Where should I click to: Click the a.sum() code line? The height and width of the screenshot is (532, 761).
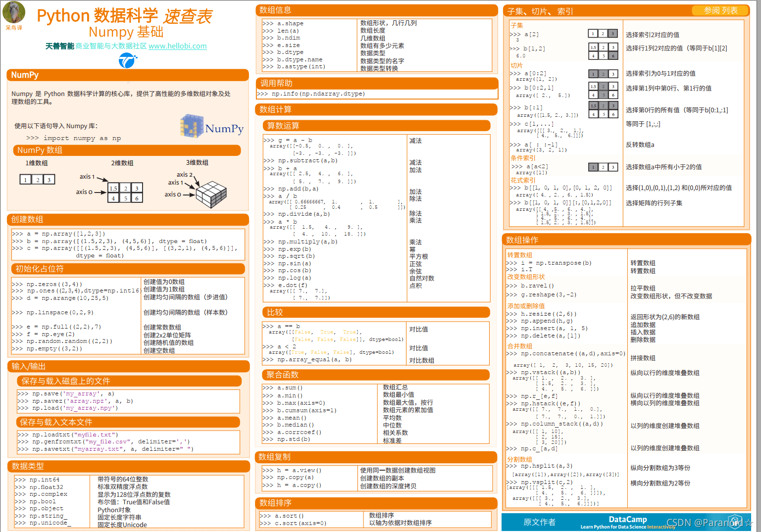[283, 387]
